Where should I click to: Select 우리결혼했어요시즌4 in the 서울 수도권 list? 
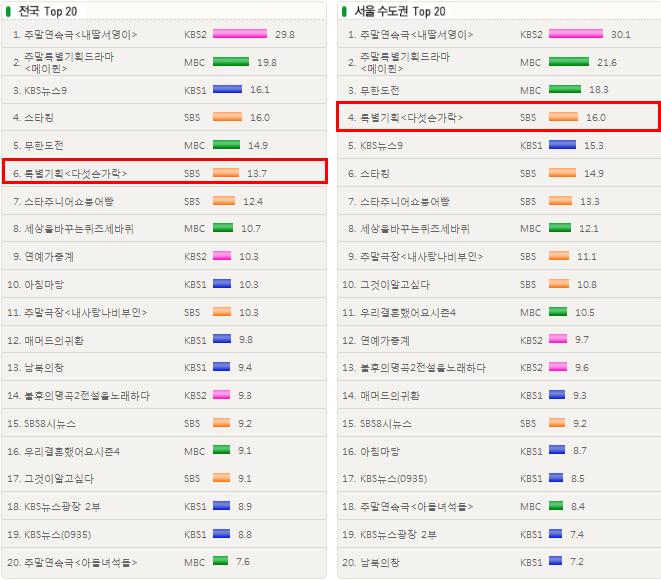click(408, 312)
